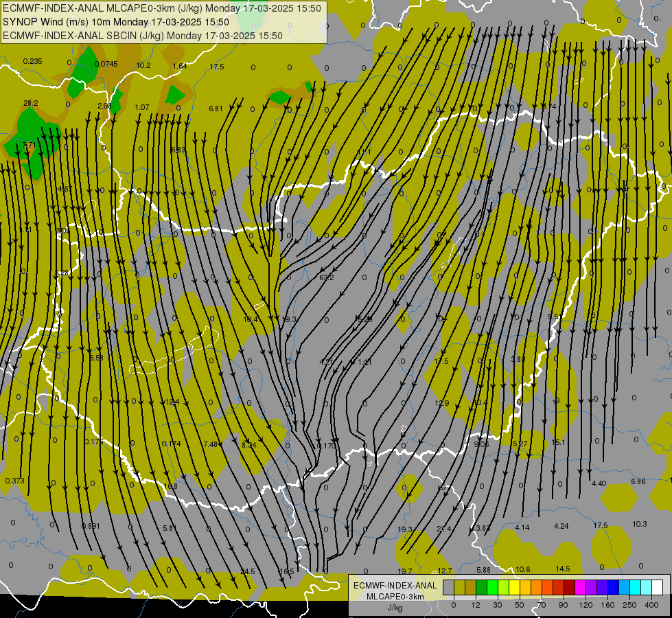Click the map value 4.21
The image size is (672, 618).
click(x=326, y=362)
